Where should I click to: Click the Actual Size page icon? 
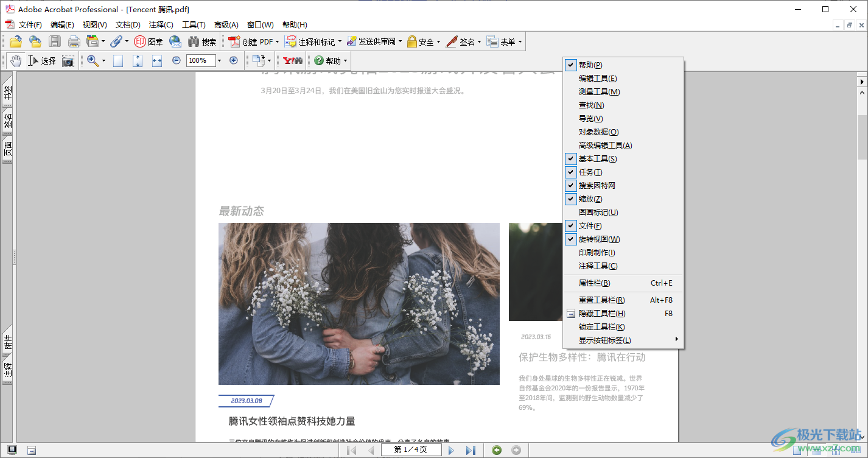(118, 60)
